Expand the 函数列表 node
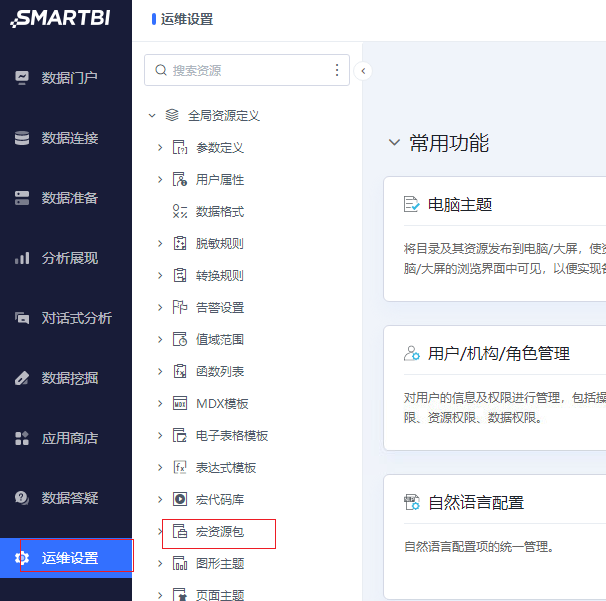The image size is (606, 601). point(160,371)
